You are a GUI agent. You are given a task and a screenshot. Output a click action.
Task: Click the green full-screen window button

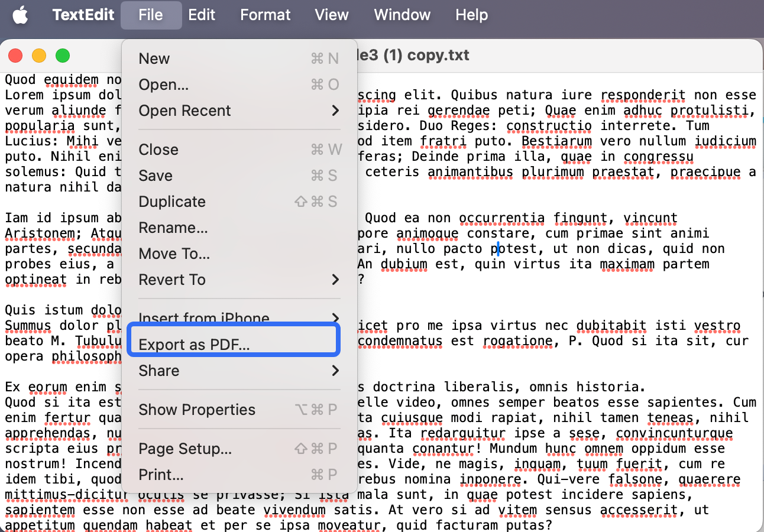pyautogui.click(x=63, y=56)
